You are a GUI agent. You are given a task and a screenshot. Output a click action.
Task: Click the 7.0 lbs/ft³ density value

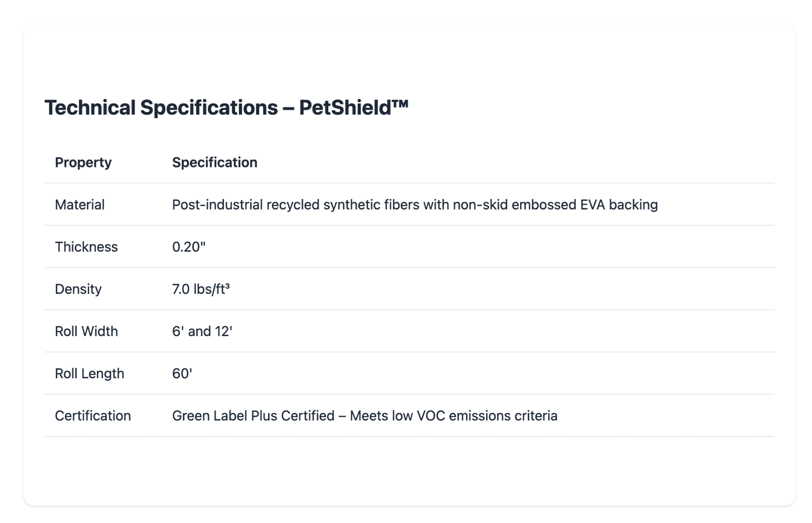(x=200, y=289)
